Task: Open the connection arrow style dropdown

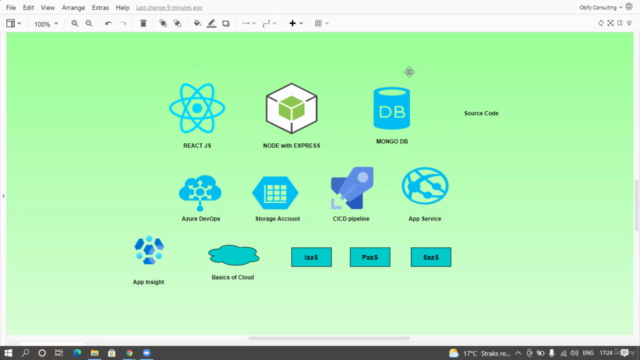Action: point(249,23)
